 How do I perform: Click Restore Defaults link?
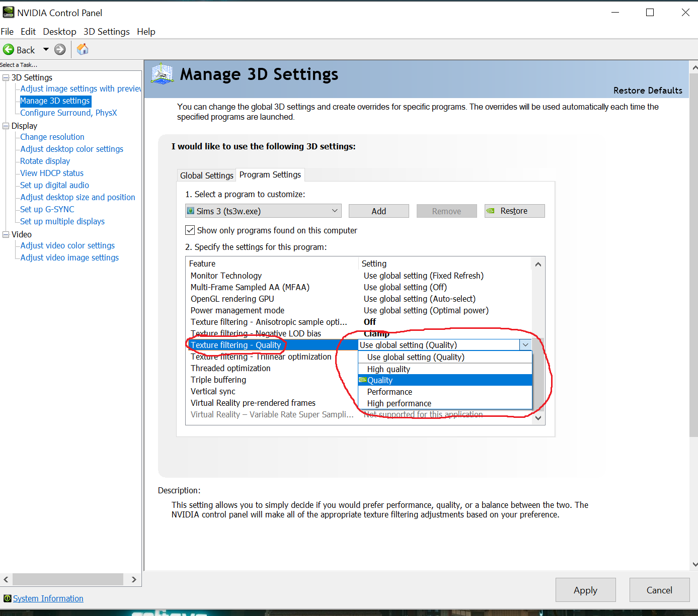click(648, 91)
